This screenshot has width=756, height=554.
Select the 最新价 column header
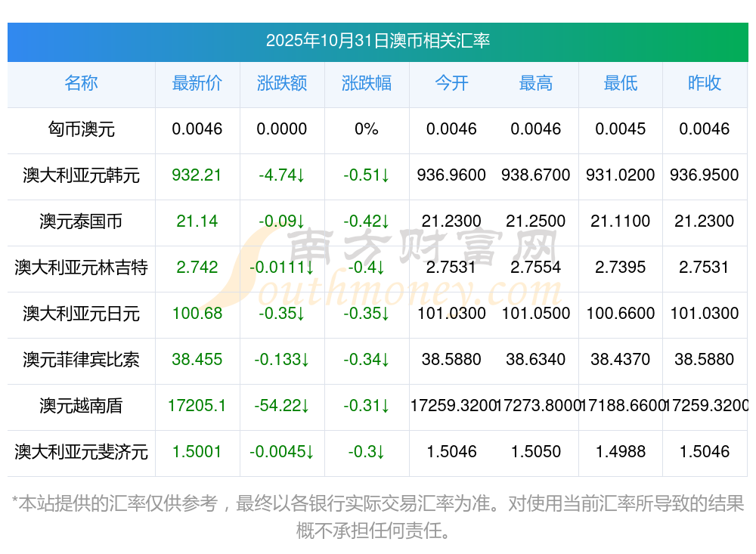(x=197, y=83)
